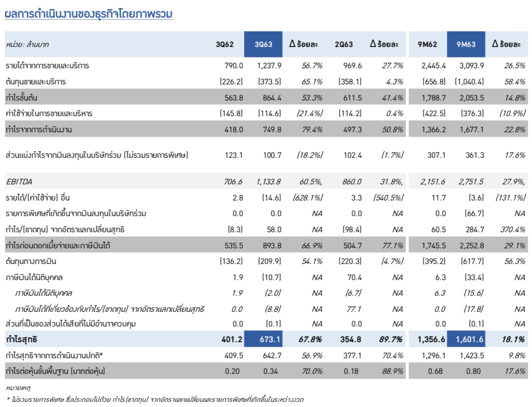The height and width of the screenshot is (407, 532).
Task: Select the highlighted 9M63 net profit 1,601.6
Action: click(x=470, y=339)
